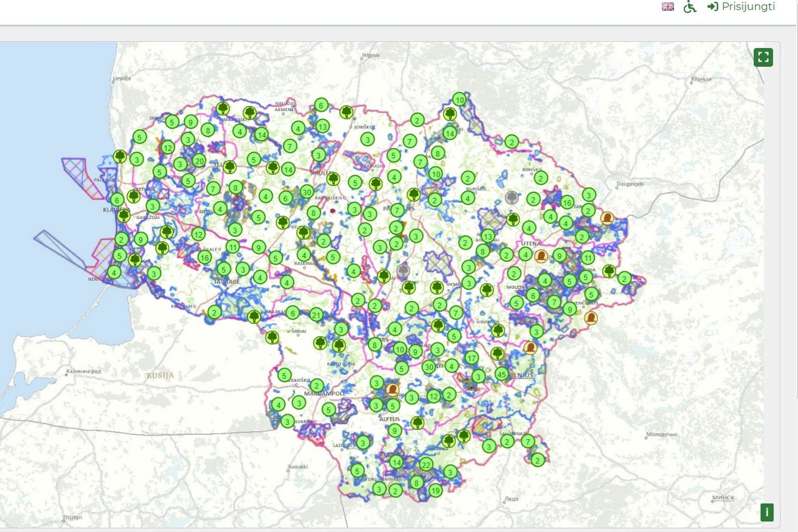Open the 9 cluster below Alytus
Screen dimensions: 798x532
[x=395, y=430]
